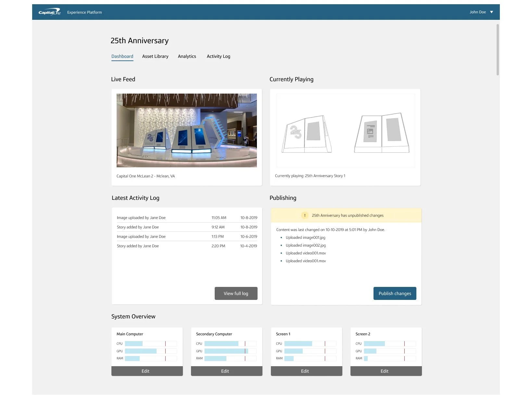Viewport: 532px width, 399px height.
Task: Click the Capital One logo
Action: [50, 12]
